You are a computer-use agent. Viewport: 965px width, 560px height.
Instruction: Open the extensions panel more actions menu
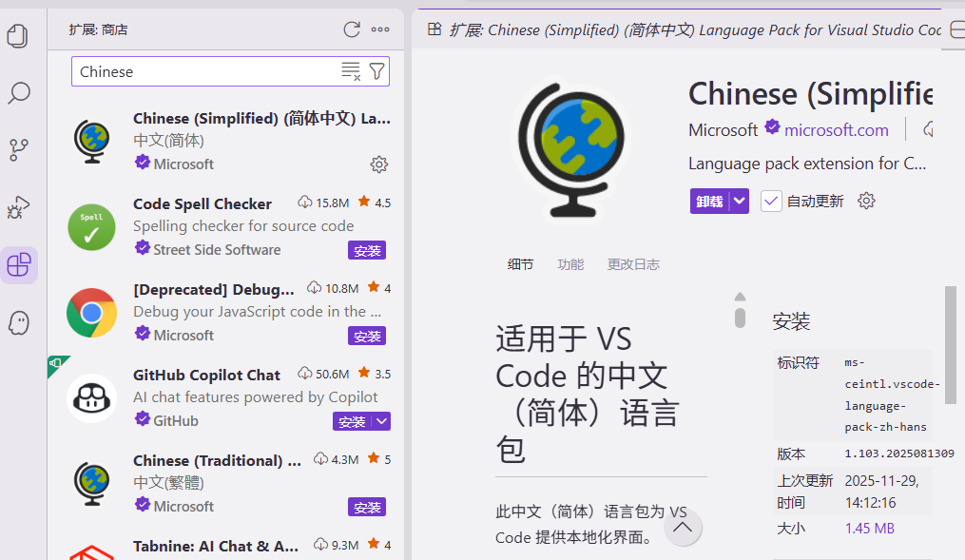[380, 29]
